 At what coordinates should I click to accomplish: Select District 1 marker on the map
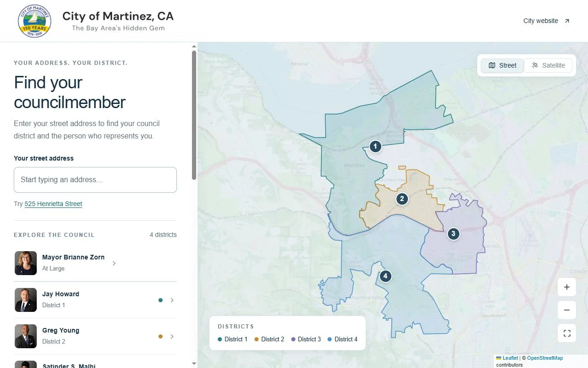[x=375, y=147]
